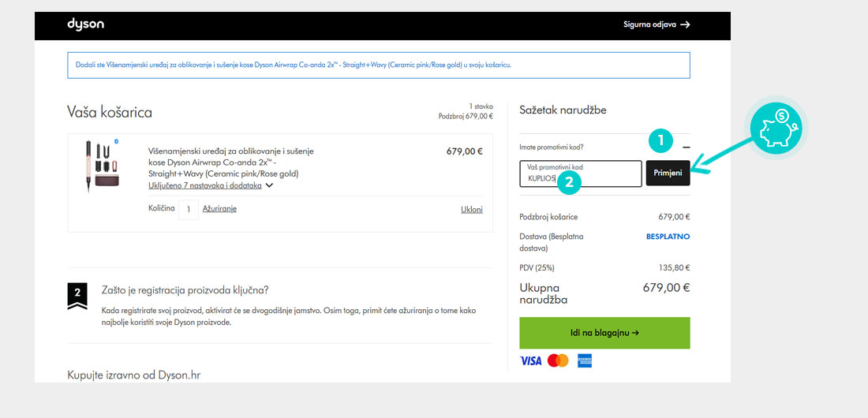Screen dimensions: 868x418
Task: Remove item using Ukloni link
Action: [x=472, y=209]
